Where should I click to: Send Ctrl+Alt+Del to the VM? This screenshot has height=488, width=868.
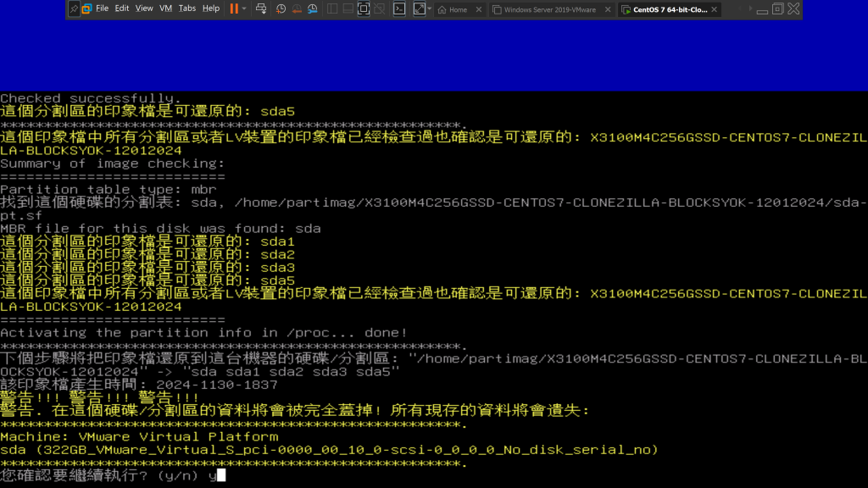(261, 8)
